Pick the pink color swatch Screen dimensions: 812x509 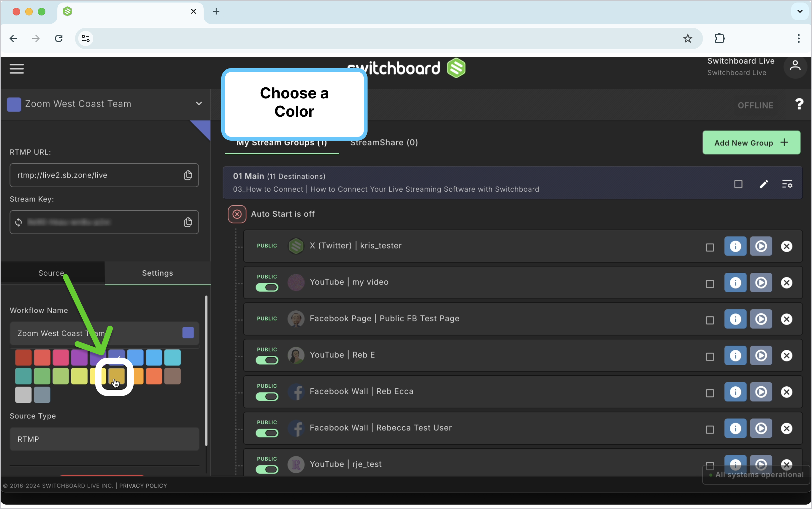click(x=61, y=358)
